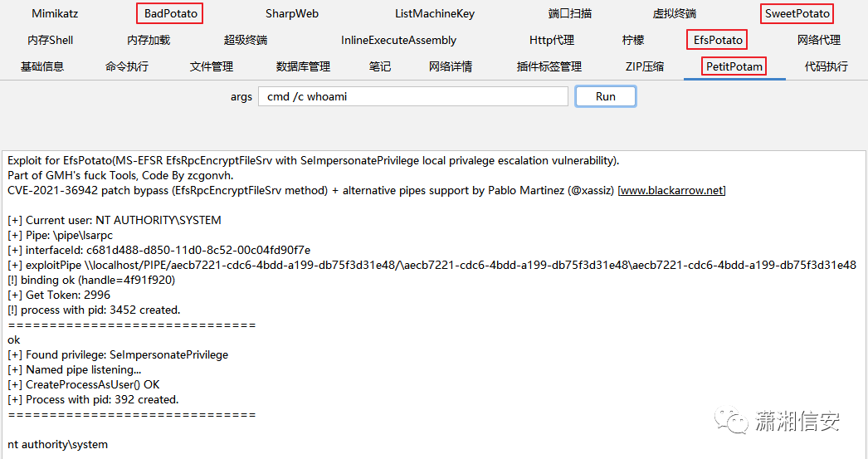868x459 pixels.
Task: Open the 柠檬 tab
Action: (x=633, y=40)
